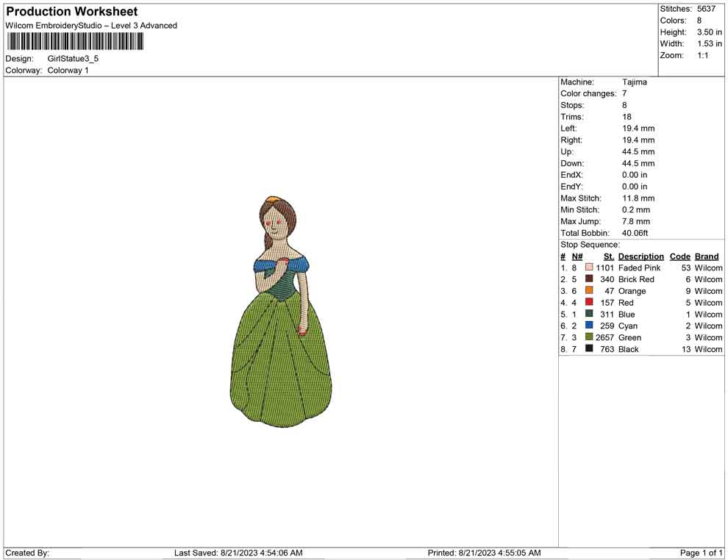Click the Width value '1.53 in'
Viewport: 728px width, 560px height.
tap(710, 43)
